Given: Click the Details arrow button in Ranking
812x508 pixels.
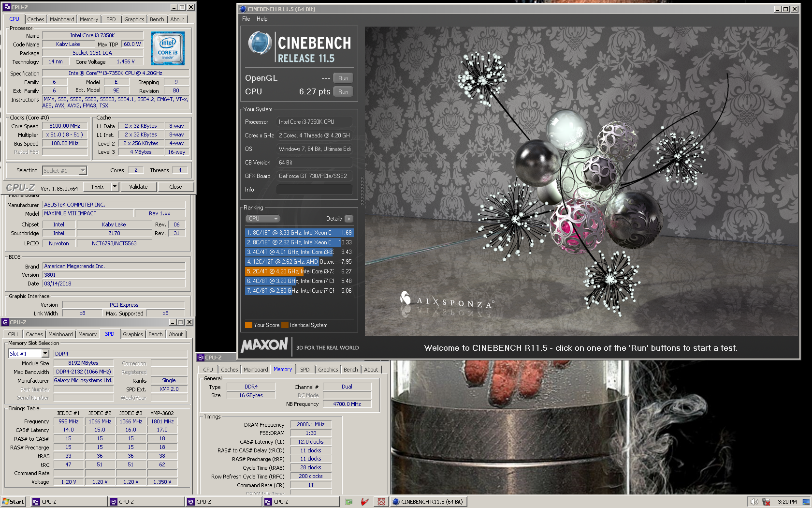Looking at the screenshot, I should pos(349,219).
